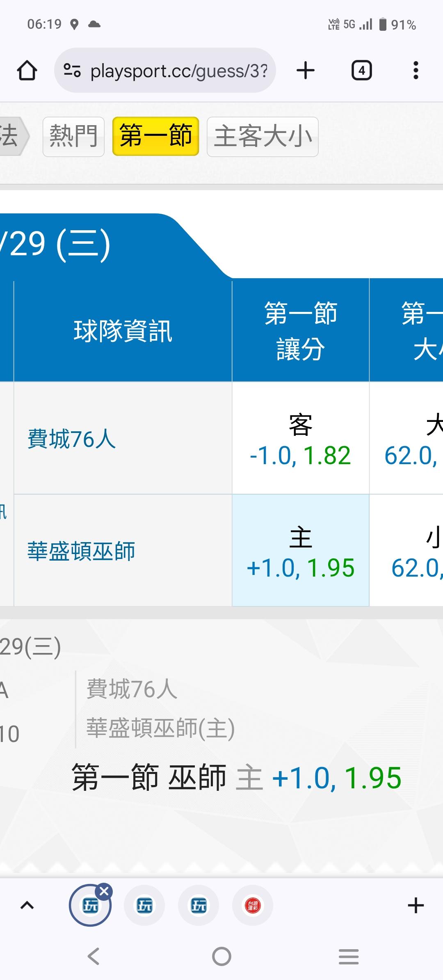Open the 華盛頓巫師 team link
Screen dimensions: 443x980
tap(81, 551)
